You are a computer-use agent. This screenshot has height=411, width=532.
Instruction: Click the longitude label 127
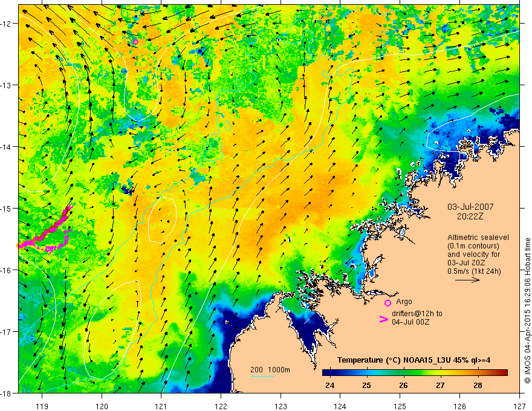519,407
